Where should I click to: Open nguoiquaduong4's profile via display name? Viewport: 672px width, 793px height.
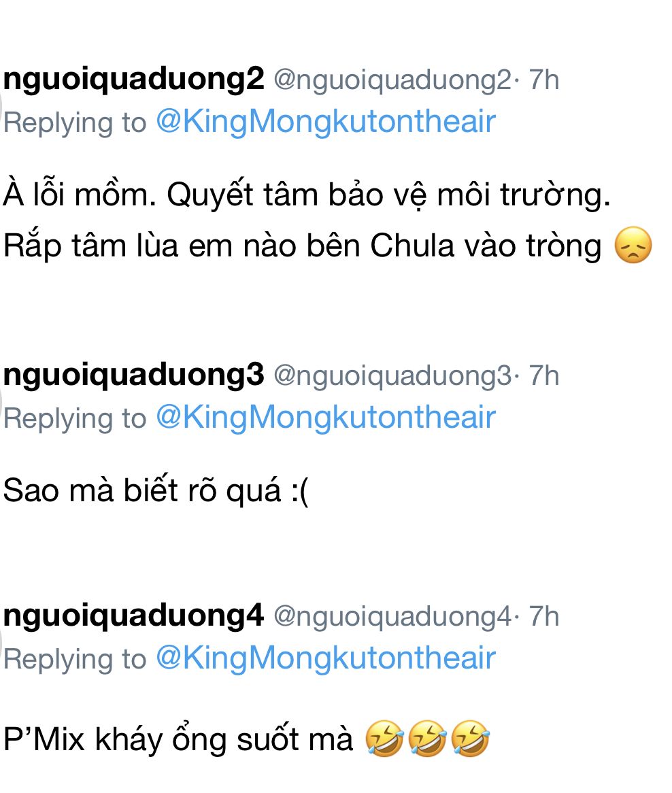[133, 616]
